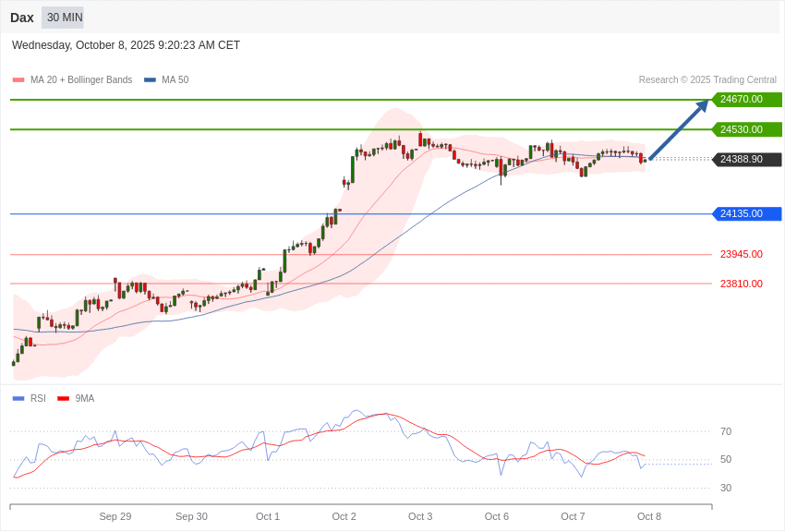Screen dimensions: 785x532
Task: Click the 23810.00 support level label
Action: pyautogui.click(x=741, y=284)
